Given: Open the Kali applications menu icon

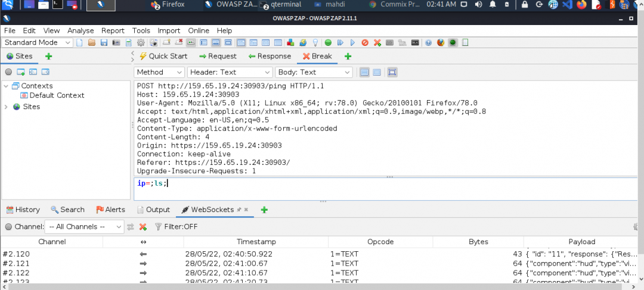Looking at the screenshot, I should click(8, 5).
